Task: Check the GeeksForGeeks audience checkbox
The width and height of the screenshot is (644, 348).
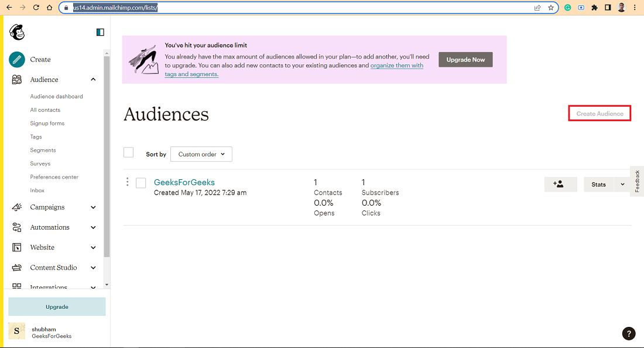Action: (x=141, y=183)
